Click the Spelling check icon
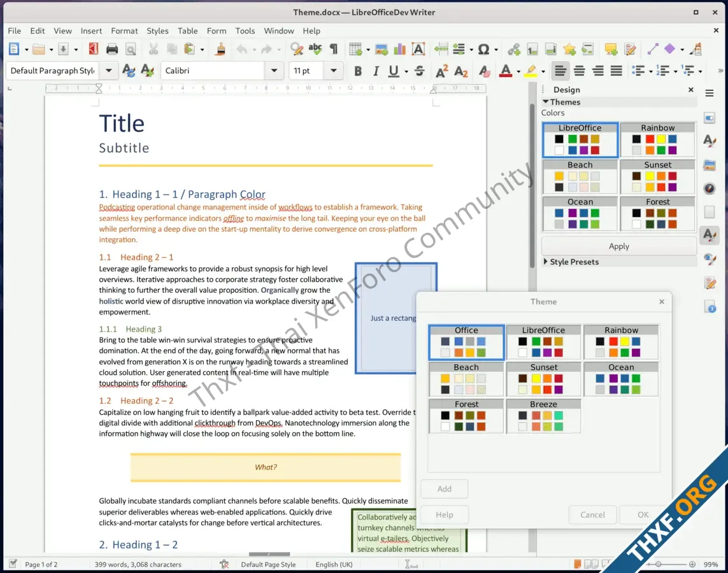Viewport: 728px width, 573px height. pyautogui.click(x=315, y=49)
